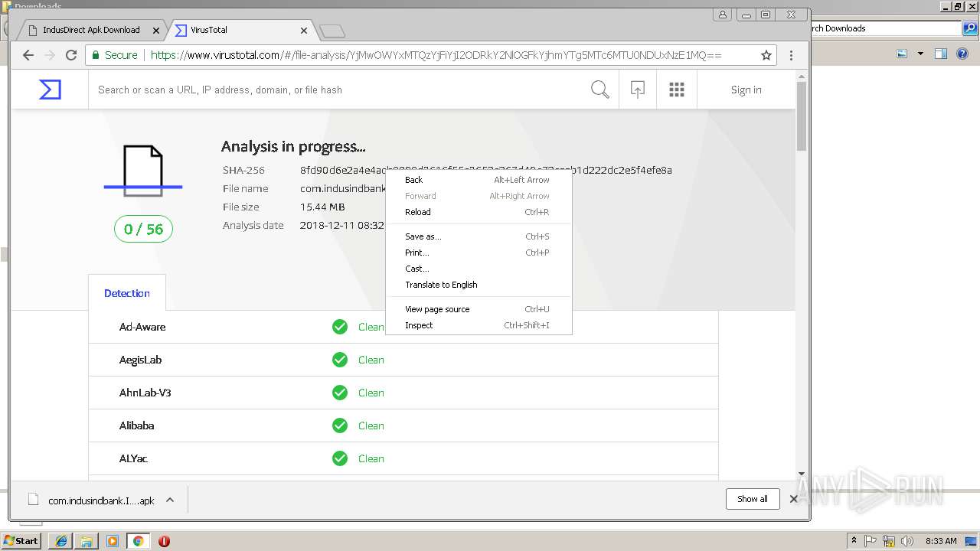Open a new tab button

click(x=332, y=31)
